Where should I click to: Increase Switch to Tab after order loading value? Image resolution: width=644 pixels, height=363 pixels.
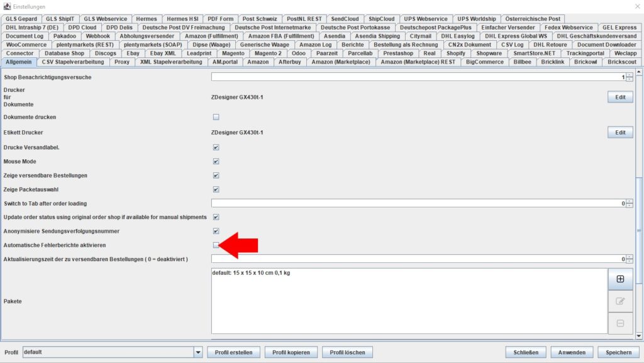tap(629, 201)
